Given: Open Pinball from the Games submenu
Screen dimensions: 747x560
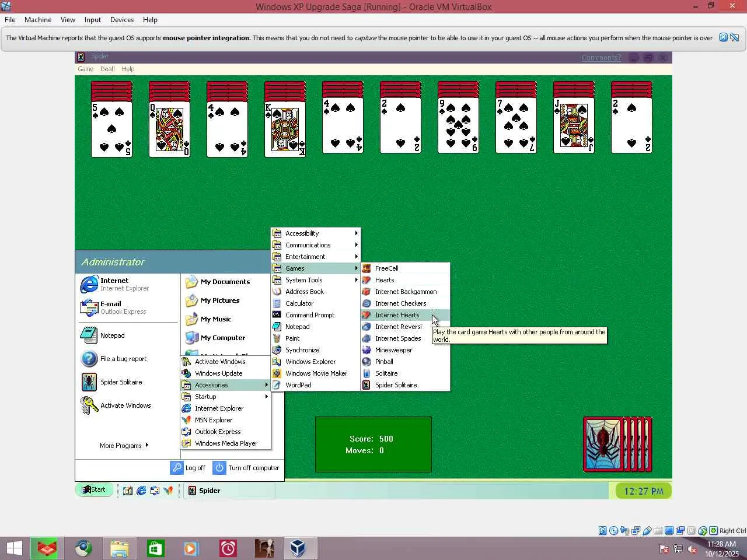Looking at the screenshot, I should (406, 362).
